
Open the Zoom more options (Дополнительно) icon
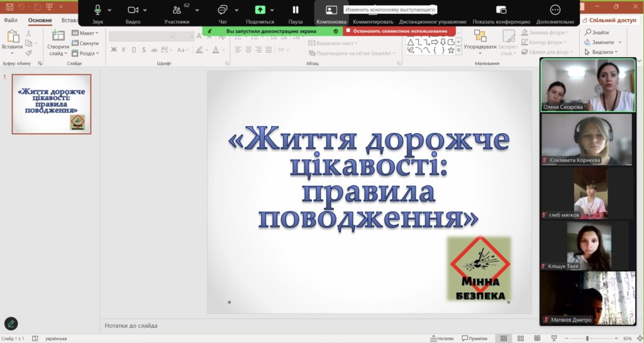tap(555, 10)
